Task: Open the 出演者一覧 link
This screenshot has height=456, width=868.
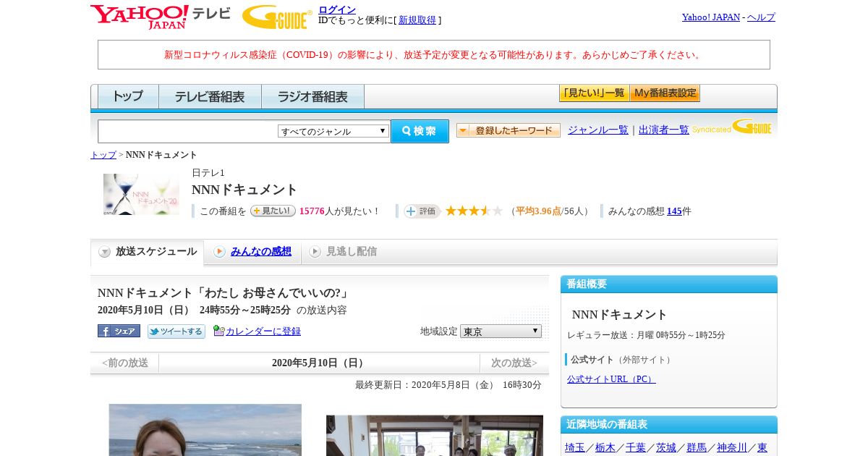Action: (664, 130)
